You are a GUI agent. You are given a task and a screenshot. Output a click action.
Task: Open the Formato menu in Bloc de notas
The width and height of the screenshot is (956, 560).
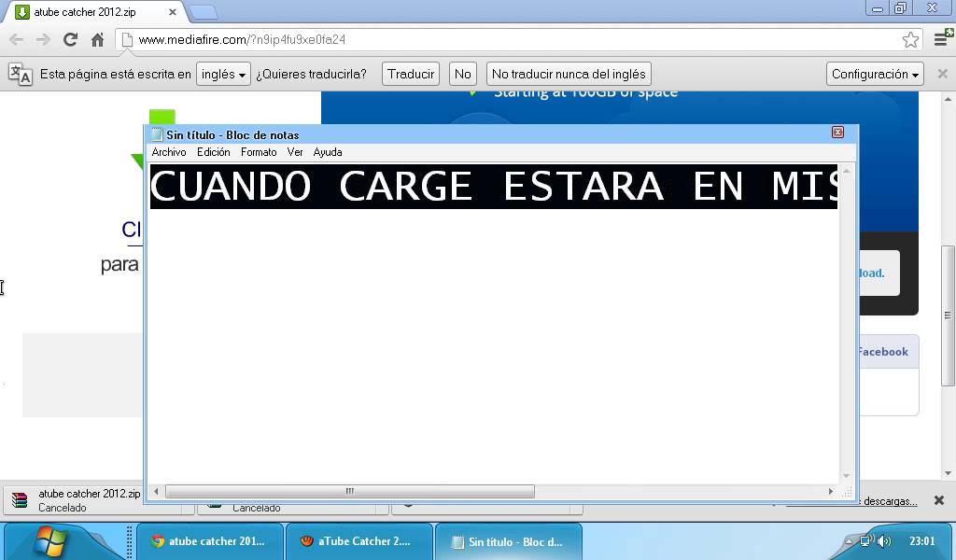click(x=259, y=152)
